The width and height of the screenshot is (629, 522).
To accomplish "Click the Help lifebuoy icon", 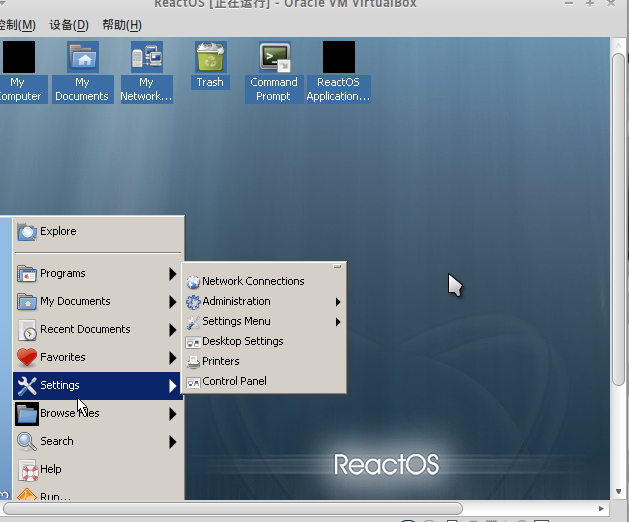I will (x=28, y=470).
